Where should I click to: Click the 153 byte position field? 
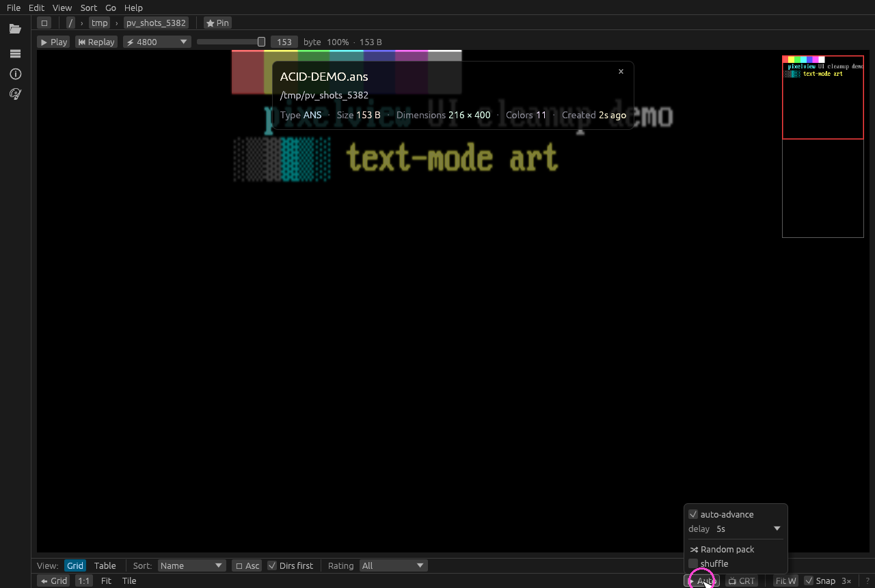(x=284, y=42)
